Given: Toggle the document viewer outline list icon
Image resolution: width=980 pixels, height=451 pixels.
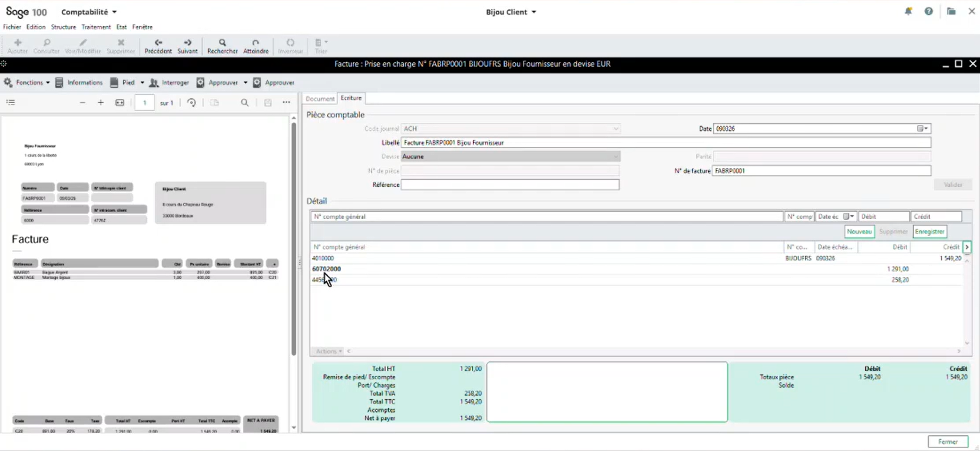Looking at the screenshot, I should coord(11,103).
